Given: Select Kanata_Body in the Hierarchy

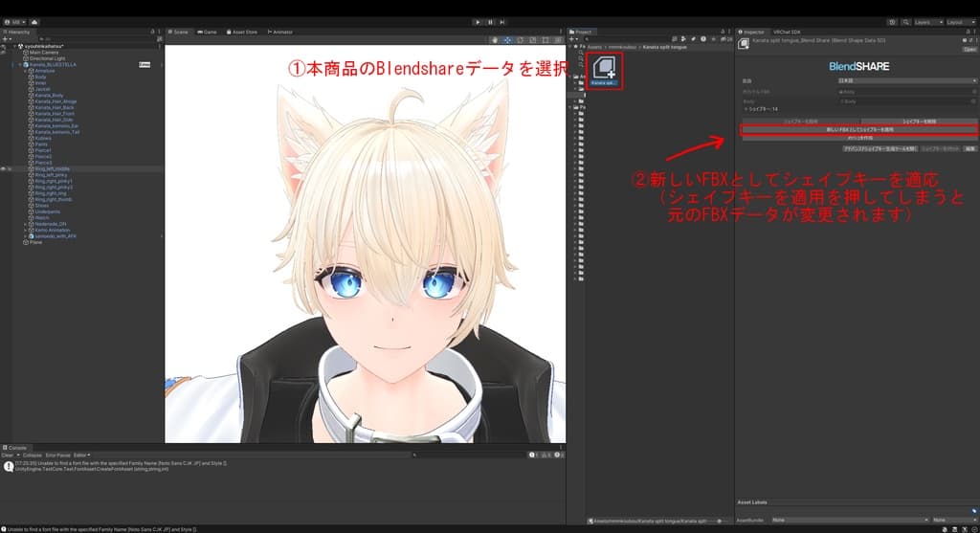Looking at the screenshot, I should (x=49, y=95).
